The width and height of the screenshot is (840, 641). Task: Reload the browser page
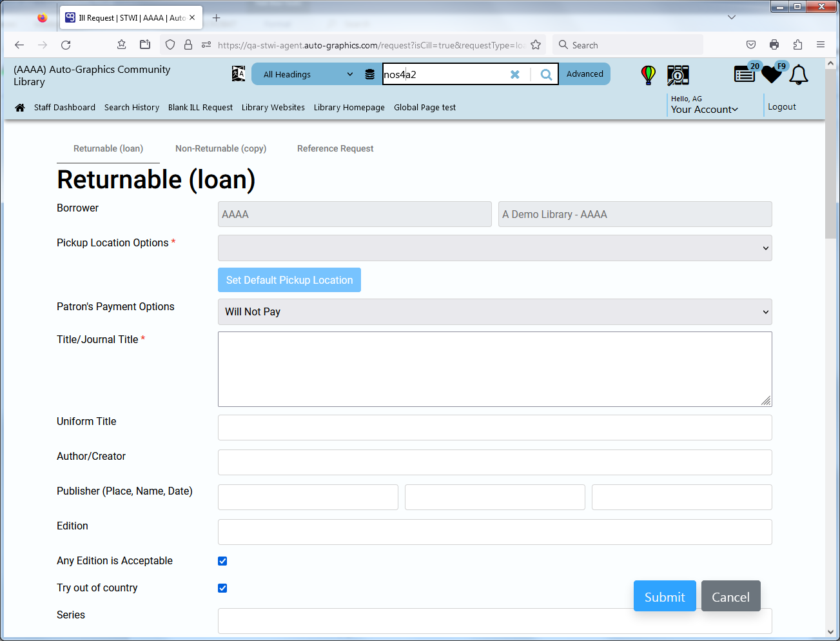pos(66,45)
